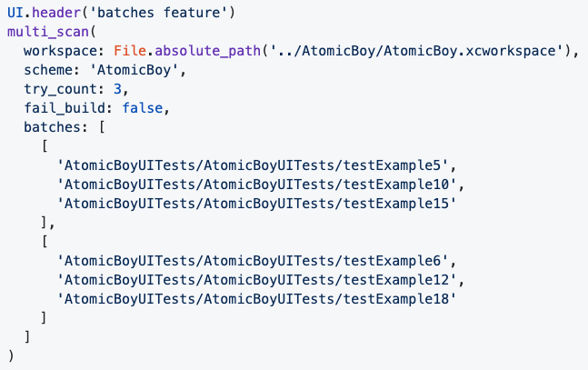This screenshot has width=588, height=370.
Task: Click the testExample6 test path line
Action: (x=253, y=261)
